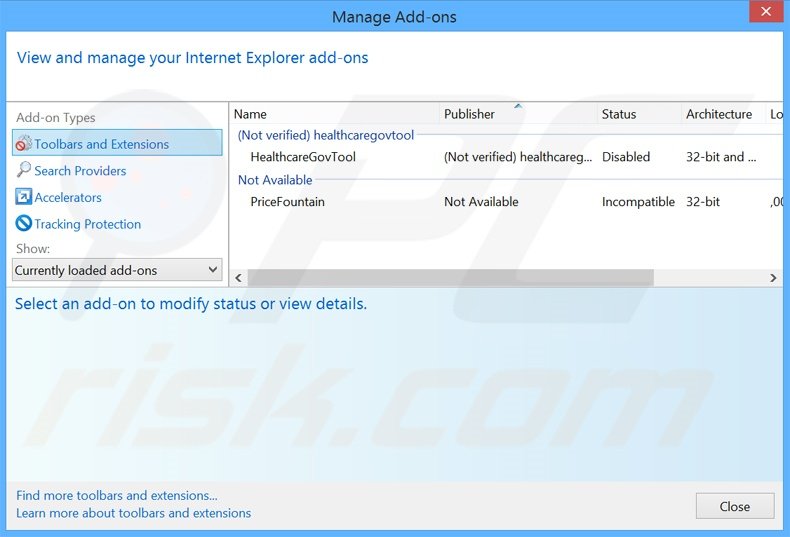Sort list by Name column header
790x537 pixels.
pos(335,114)
